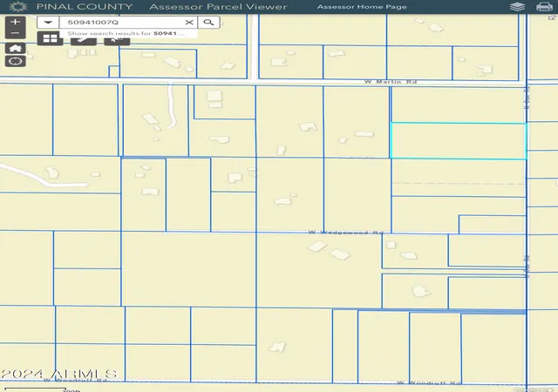Open the layer list stack icon
Image resolution: width=558 pixels, height=392 pixels.
click(517, 7)
